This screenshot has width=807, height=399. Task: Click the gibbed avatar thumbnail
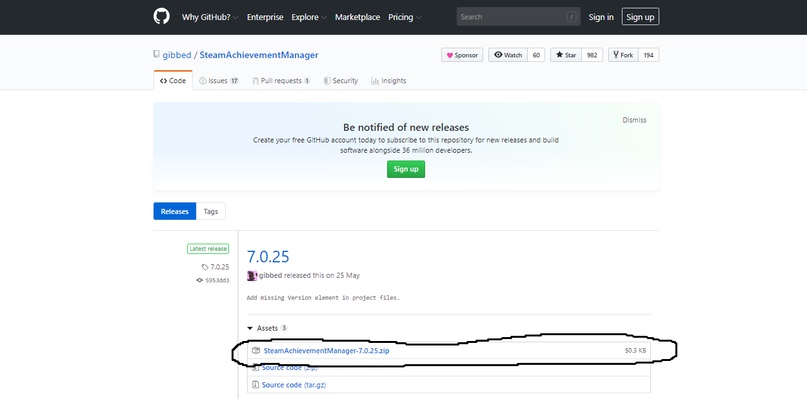tap(252, 275)
